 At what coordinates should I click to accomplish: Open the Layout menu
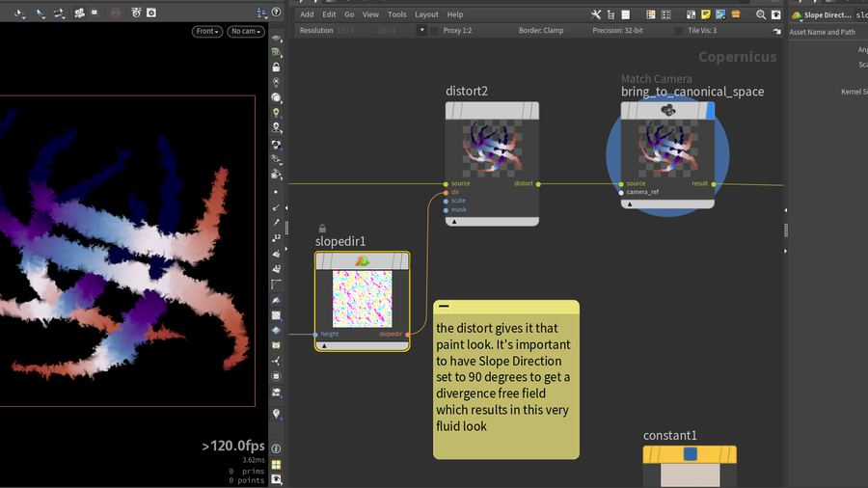coord(426,14)
